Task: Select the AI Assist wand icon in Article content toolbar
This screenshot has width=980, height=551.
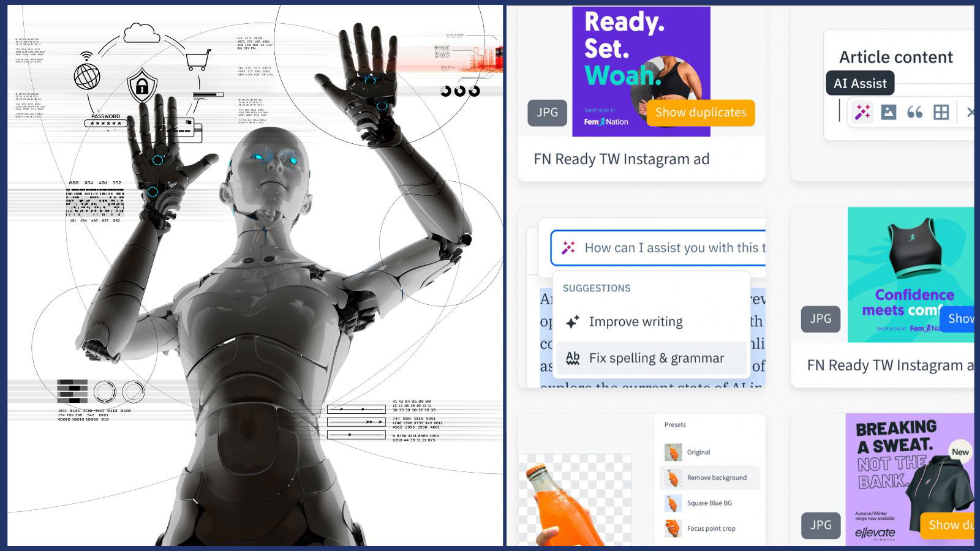Action: click(x=862, y=113)
